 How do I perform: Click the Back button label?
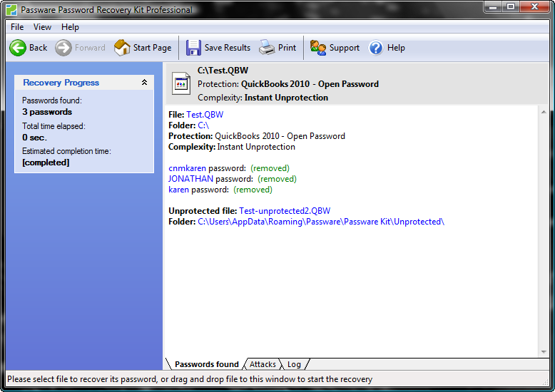coord(39,48)
